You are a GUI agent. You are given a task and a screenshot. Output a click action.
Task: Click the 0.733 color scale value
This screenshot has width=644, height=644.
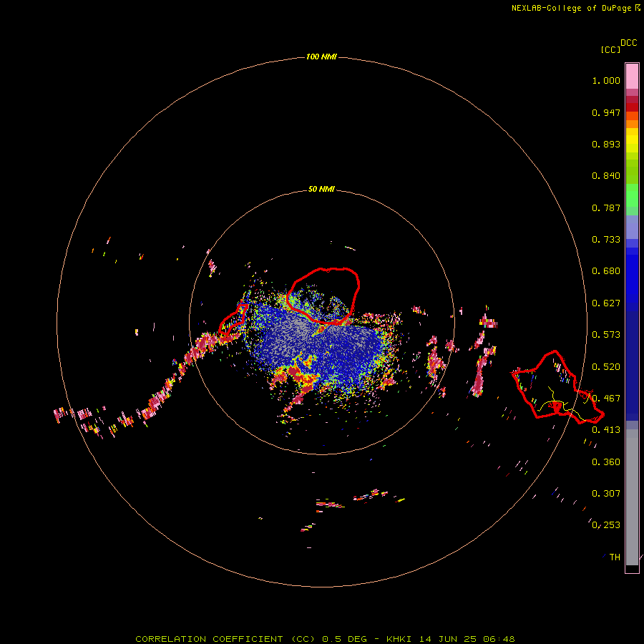606,240
